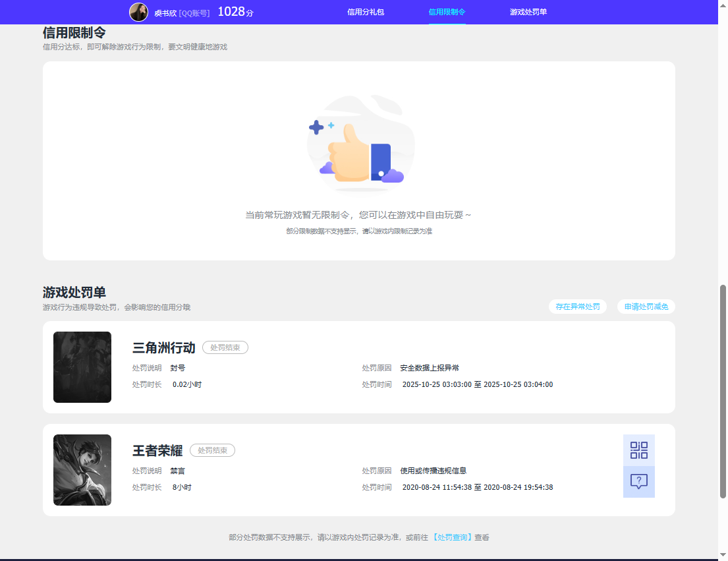Click the 游戏处罚单 section heading

[x=74, y=293]
